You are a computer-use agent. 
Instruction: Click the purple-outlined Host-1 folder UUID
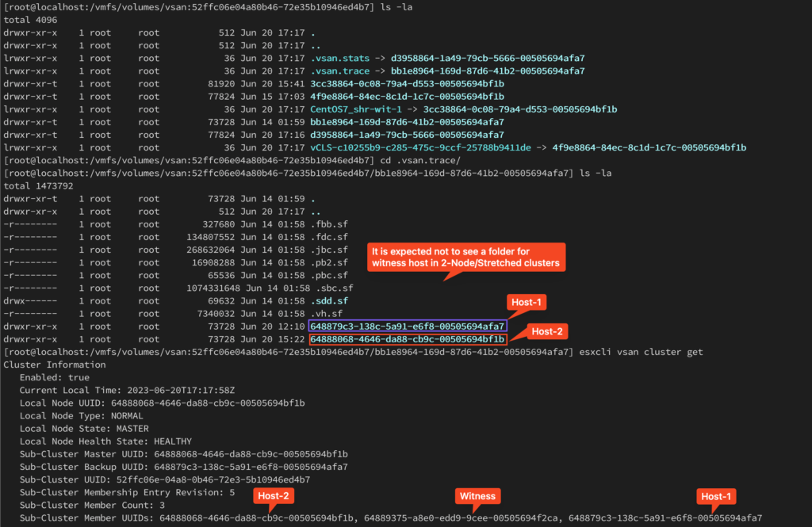408,327
